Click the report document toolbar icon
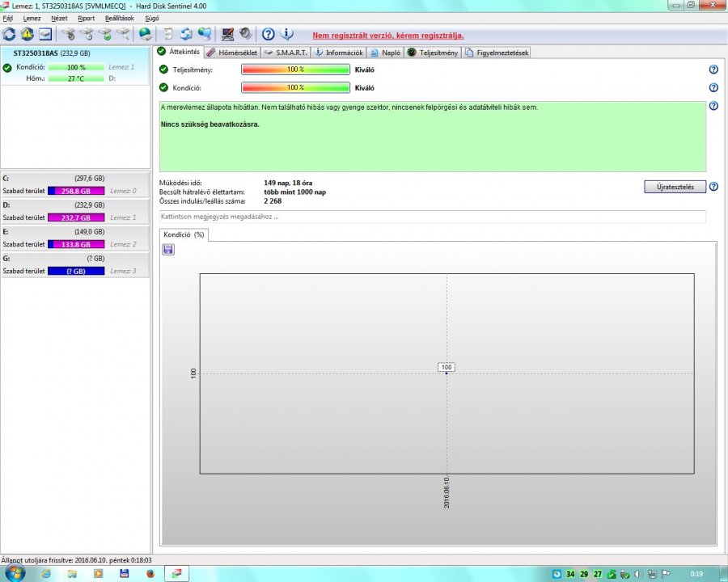728x582 pixels. pos(168,34)
